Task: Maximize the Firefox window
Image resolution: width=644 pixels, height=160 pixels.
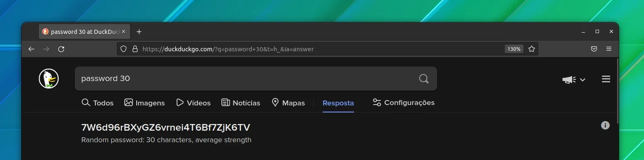Action: pyautogui.click(x=597, y=31)
